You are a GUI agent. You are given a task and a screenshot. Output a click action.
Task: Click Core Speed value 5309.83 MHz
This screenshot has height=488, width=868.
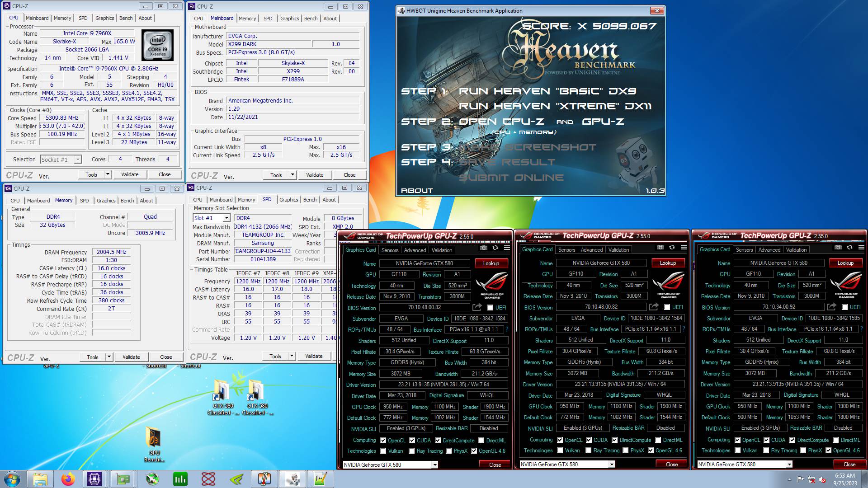pyautogui.click(x=62, y=118)
